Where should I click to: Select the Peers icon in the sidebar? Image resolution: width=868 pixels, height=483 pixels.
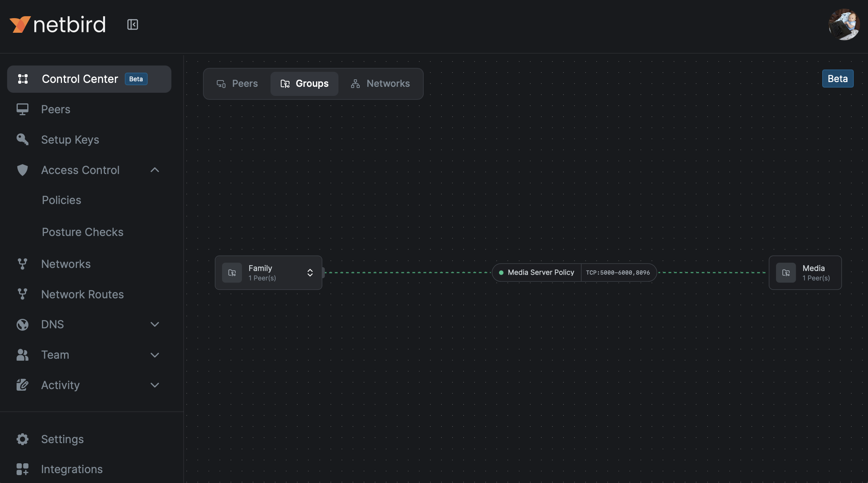pyautogui.click(x=23, y=109)
